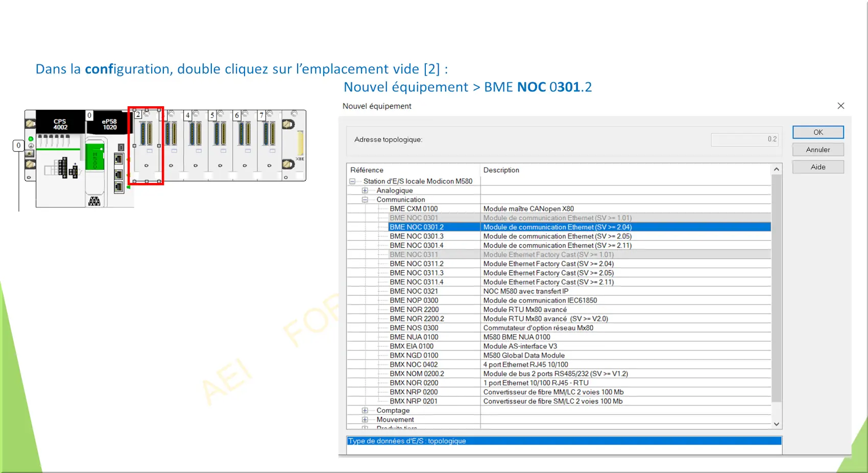Select BMX NRP 0201 module

coord(414,402)
